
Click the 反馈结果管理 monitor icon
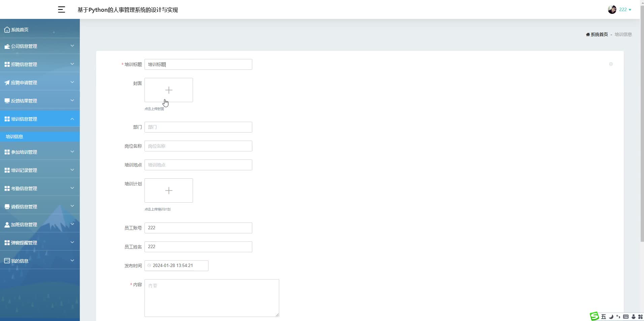point(7,101)
